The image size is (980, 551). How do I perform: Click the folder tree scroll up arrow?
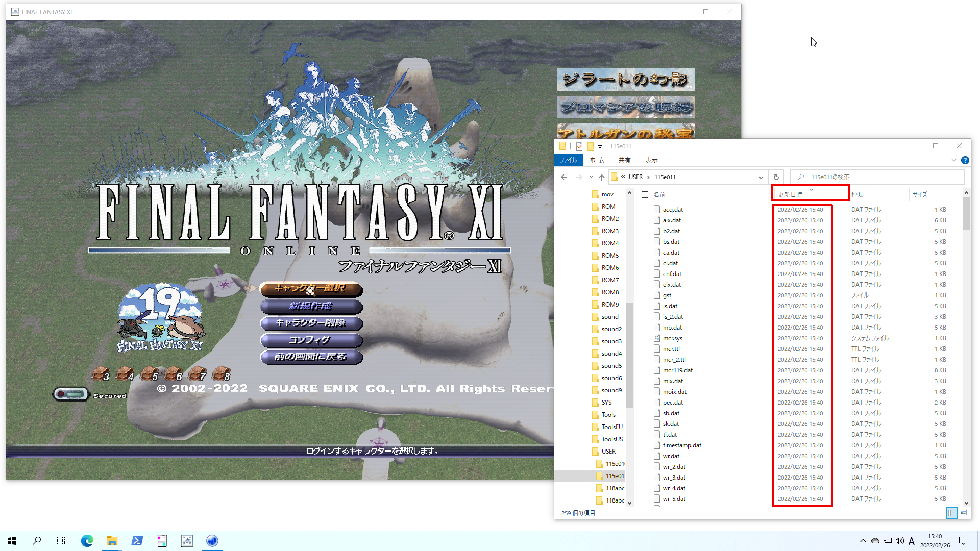pyautogui.click(x=629, y=193)
